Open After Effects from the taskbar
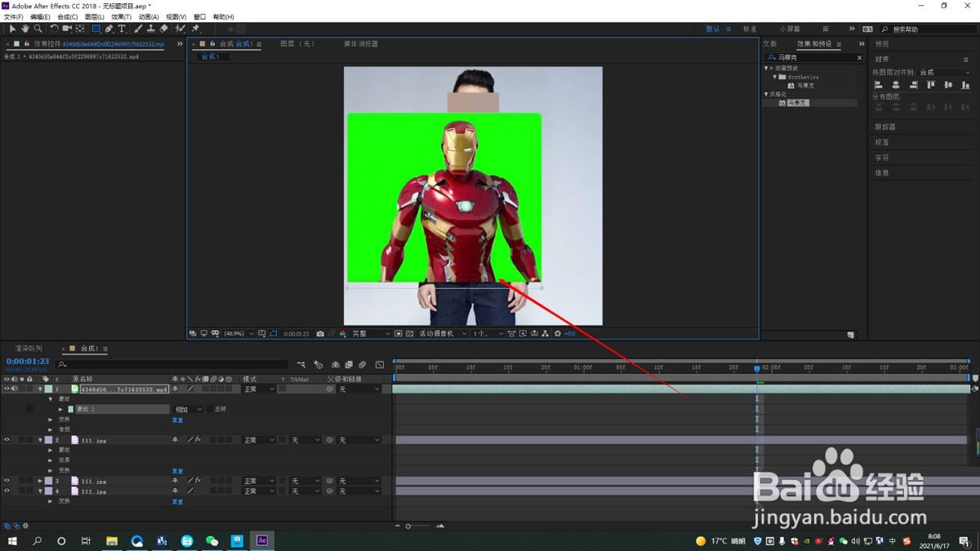 click(262, 540)
